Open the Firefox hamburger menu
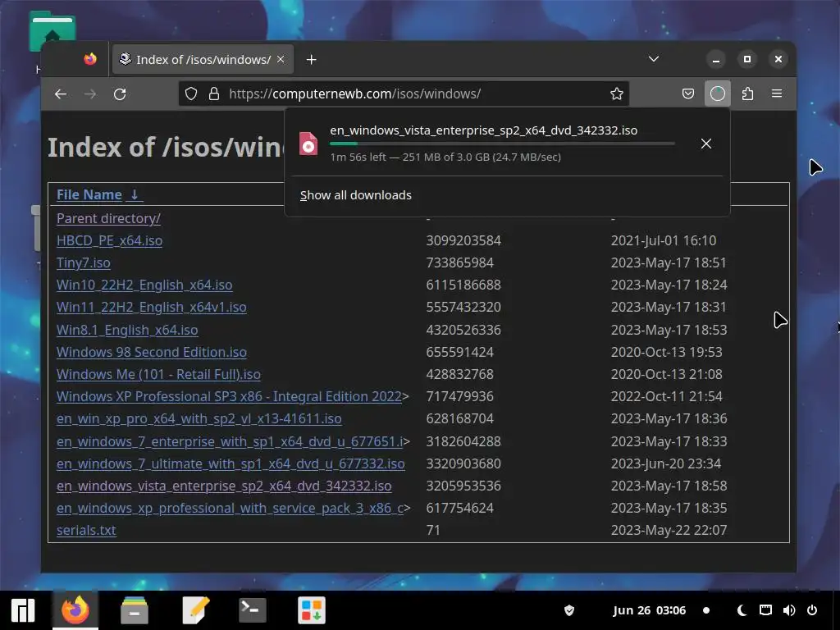The width and height of the screenshot is (840, 630). click(777, 94)
